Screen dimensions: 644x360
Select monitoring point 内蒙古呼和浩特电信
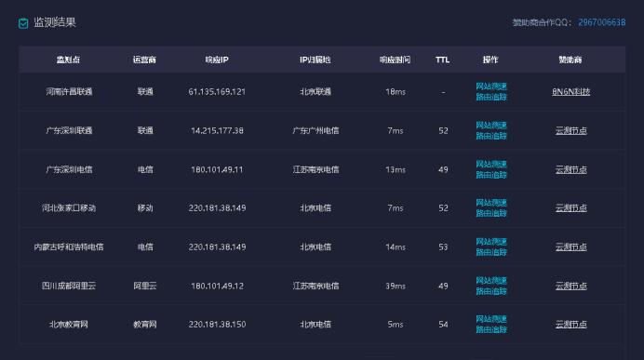[x=69, y=247]
